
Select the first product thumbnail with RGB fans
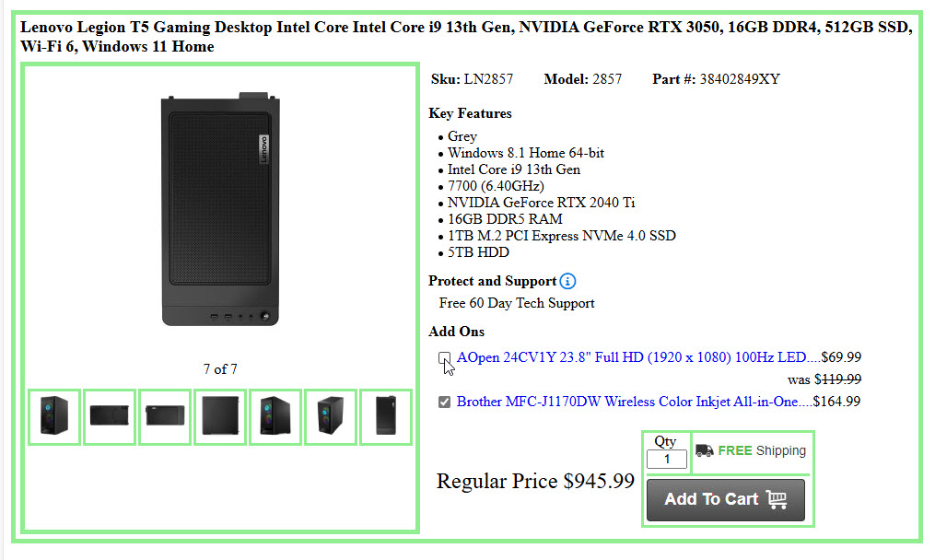click(x=54, y=417)
